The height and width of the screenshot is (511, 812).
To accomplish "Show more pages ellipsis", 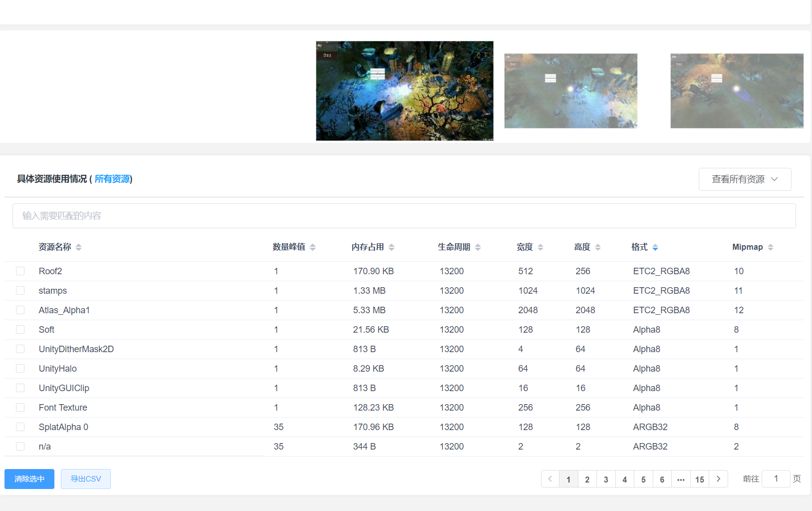I will [681, 479].
